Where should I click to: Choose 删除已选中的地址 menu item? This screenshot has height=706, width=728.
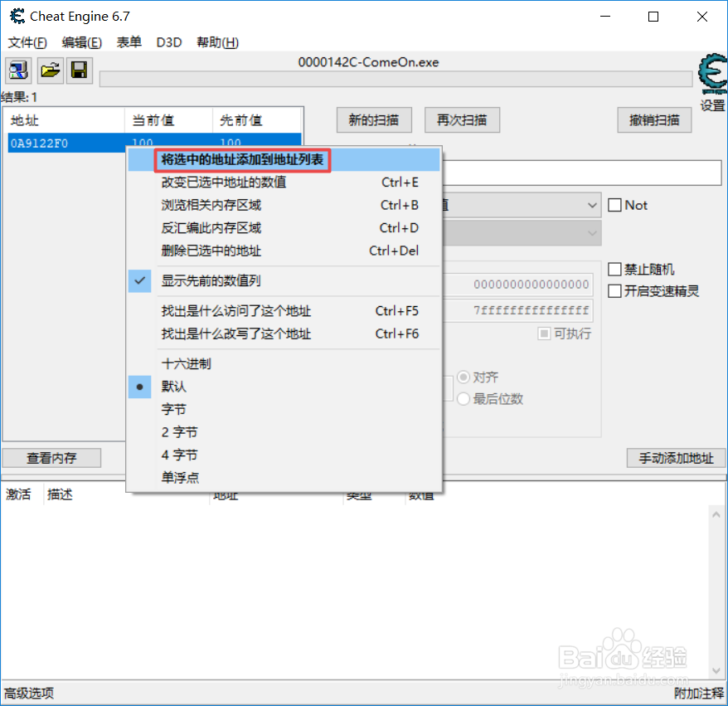(284, 251)
